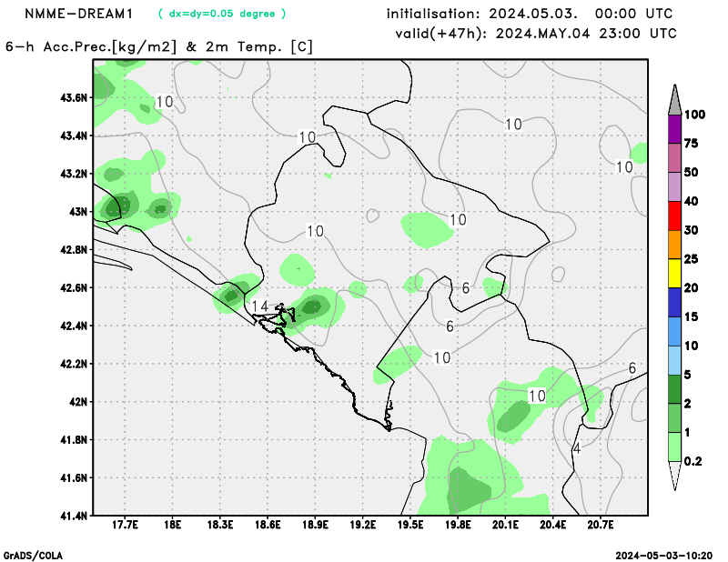Click the 19.5E longitude axis label
The height and width of the screenshot is (562, 728).
[410, 525]
